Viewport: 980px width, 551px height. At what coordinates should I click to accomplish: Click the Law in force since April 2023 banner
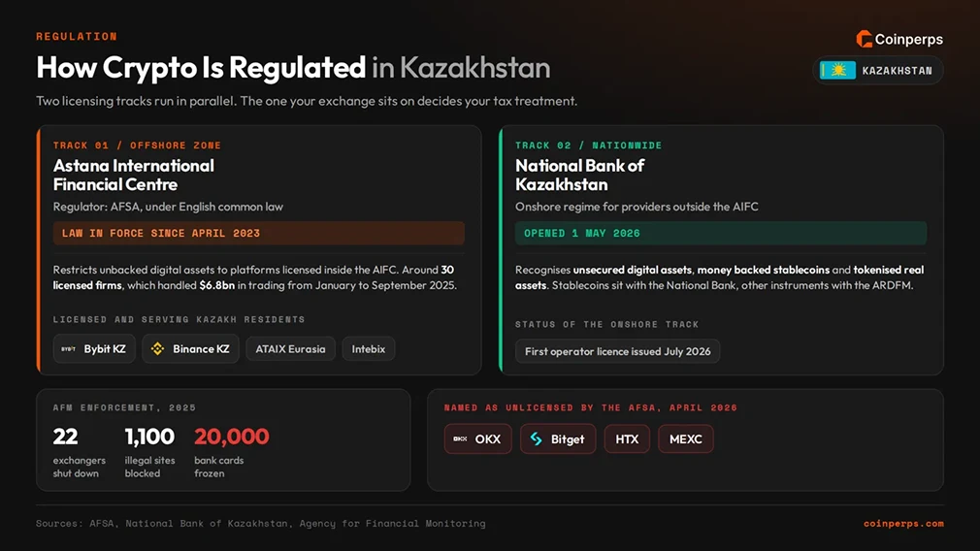point(259,233)
